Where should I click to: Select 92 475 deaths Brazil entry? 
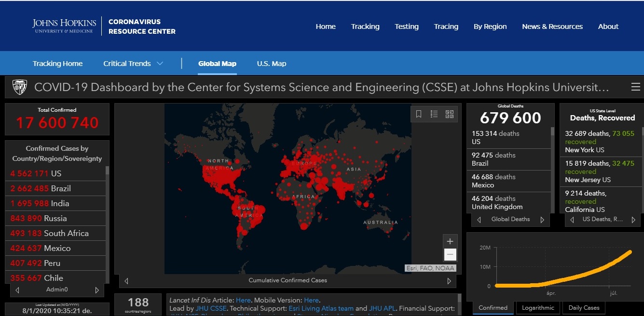point(509,159)
